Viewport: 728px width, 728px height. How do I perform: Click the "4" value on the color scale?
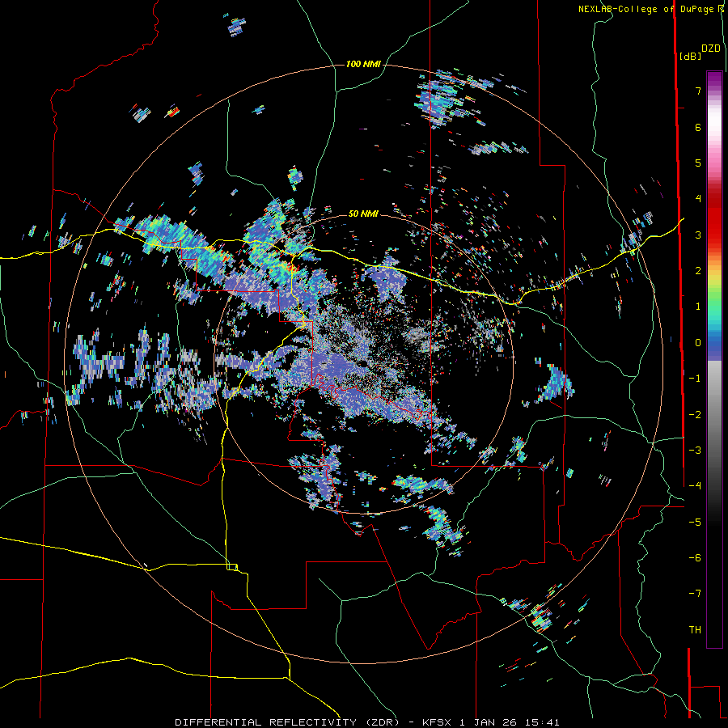coord(698,199)
